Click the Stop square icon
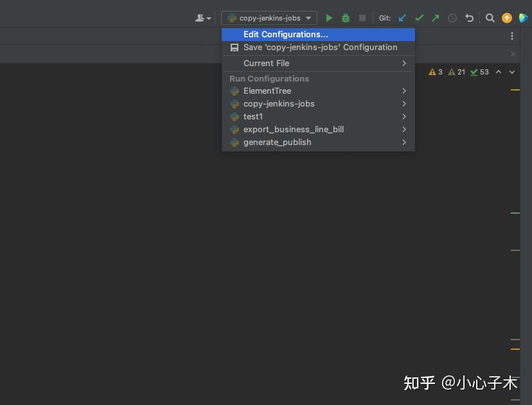Image resolution: width=532 pixels, height=405 pixels. pyautogui.click(x=362, y=18)
